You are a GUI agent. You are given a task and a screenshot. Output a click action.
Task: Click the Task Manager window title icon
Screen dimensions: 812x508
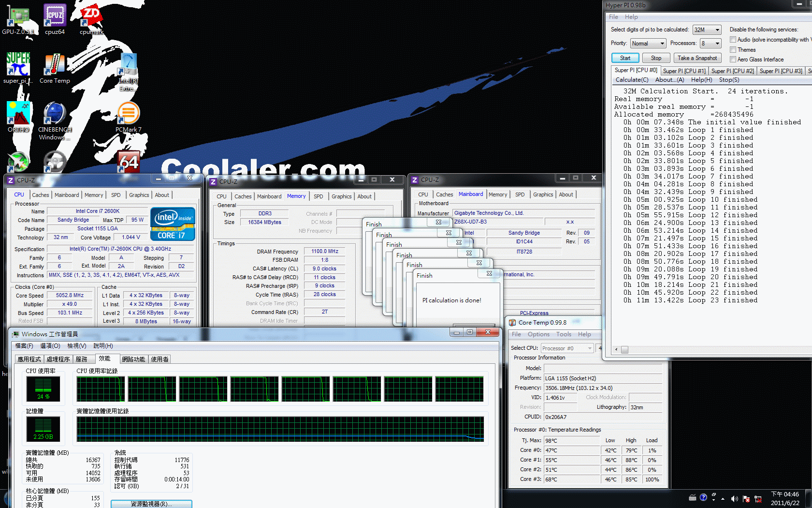16,334
